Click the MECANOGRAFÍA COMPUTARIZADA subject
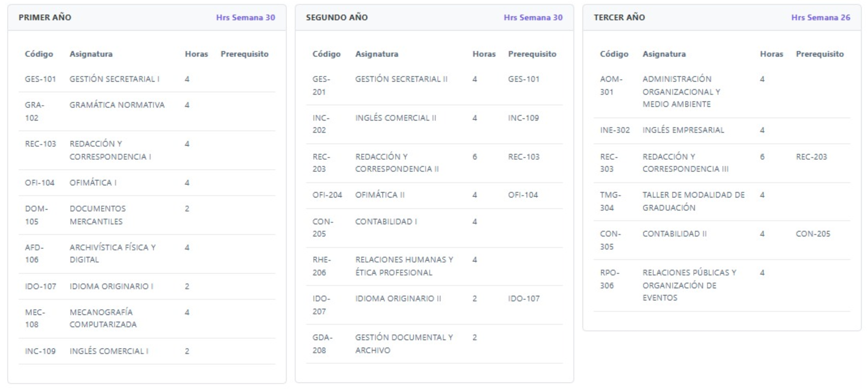The image size is (868, 389). (103, 318)
